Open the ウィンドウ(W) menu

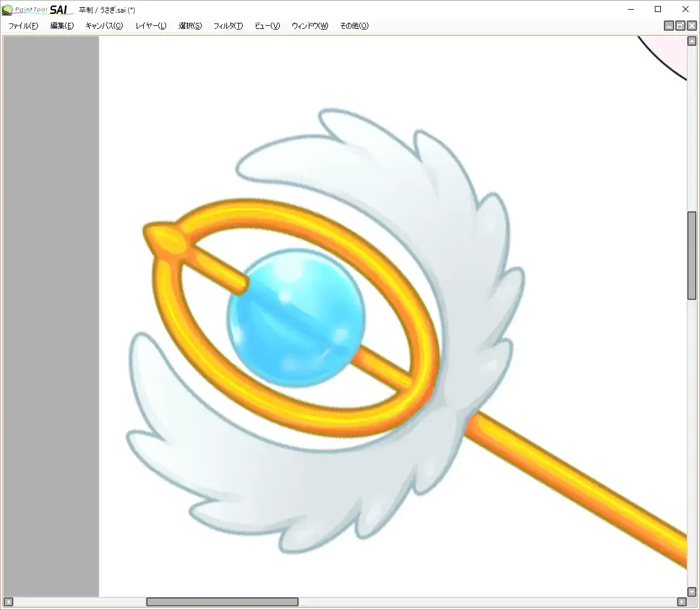point(310,26)
